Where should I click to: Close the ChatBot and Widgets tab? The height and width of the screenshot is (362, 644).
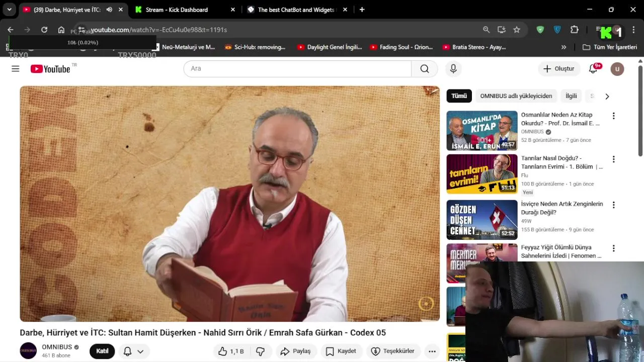pos(345,10)
